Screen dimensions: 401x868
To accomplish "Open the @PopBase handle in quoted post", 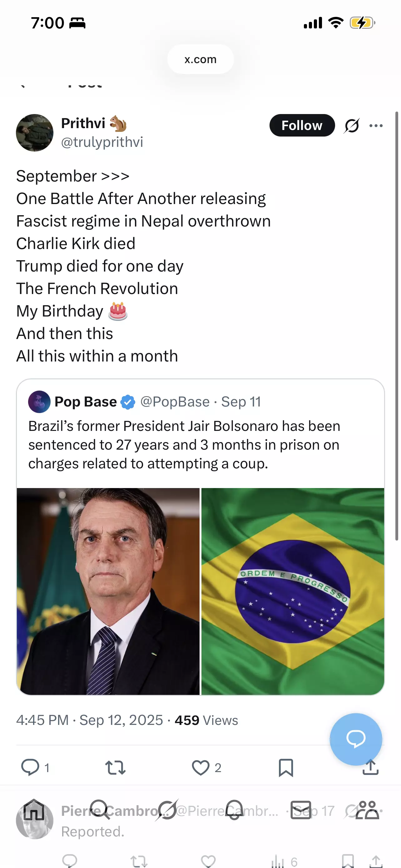I will pos(175,402).
